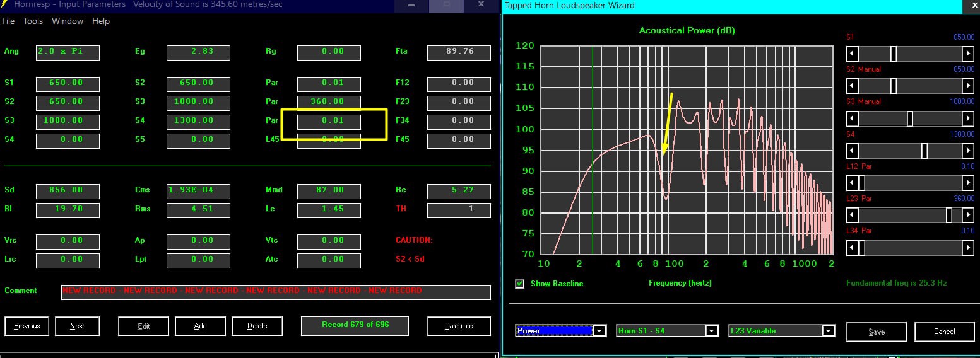Click the L34 Par slider left arrow
The height and width of the screenshot is (358, 980).
(x=853, y=248)
